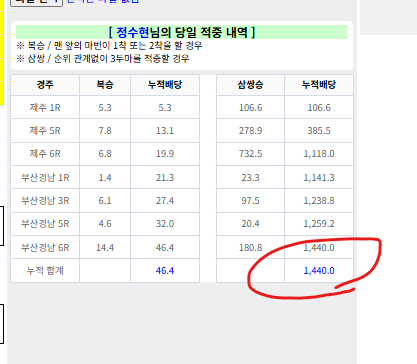Select the 복승 column header
The image size is (417, 364).
(x=105, y=85)
